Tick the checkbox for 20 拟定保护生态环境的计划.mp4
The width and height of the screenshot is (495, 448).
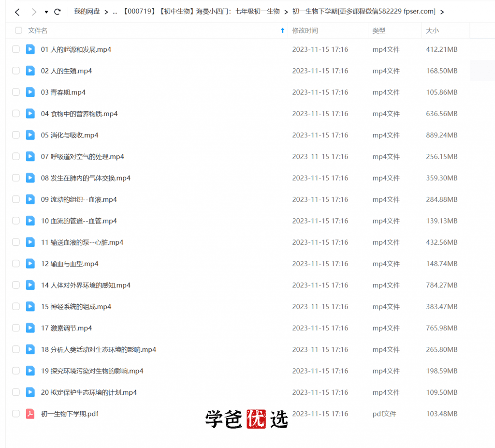(16, 392)
